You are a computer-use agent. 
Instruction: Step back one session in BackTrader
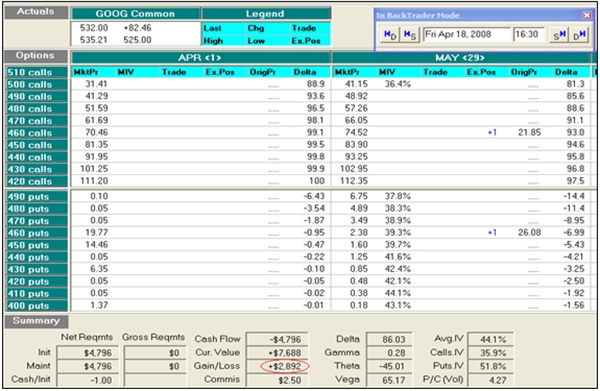click(410, 35)
